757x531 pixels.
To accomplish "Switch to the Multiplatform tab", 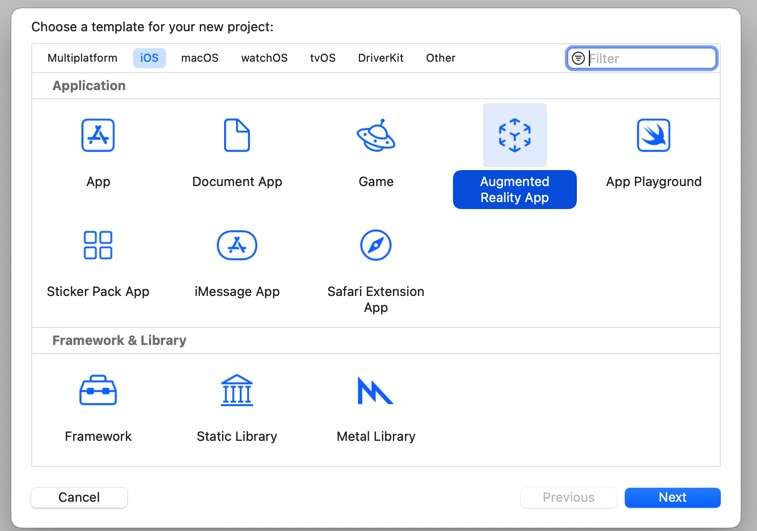I will point(82,58).
